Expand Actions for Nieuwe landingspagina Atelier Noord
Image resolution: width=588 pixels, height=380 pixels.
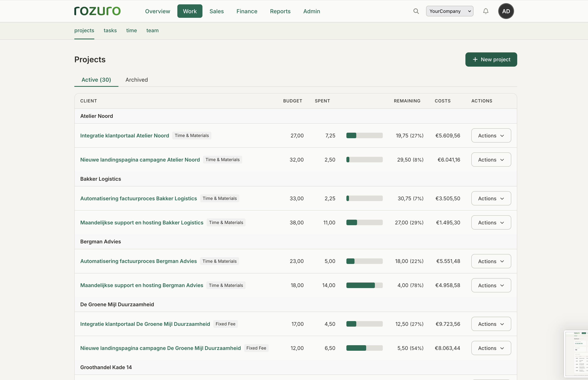click(x=491, y=160)
